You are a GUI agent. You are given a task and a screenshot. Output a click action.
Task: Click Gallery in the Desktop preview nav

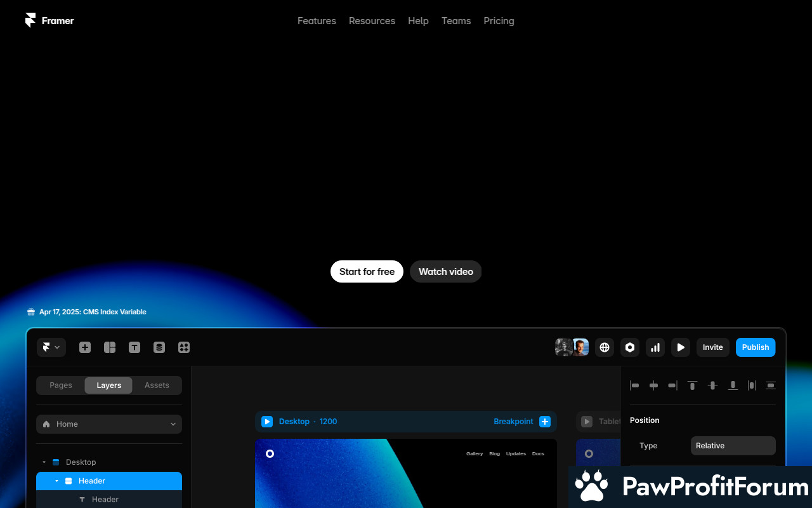475,454
